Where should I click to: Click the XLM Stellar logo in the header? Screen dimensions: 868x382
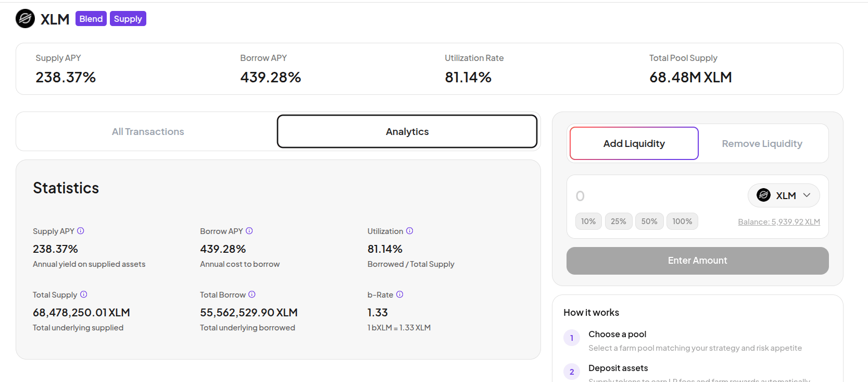tap(25, 19)
